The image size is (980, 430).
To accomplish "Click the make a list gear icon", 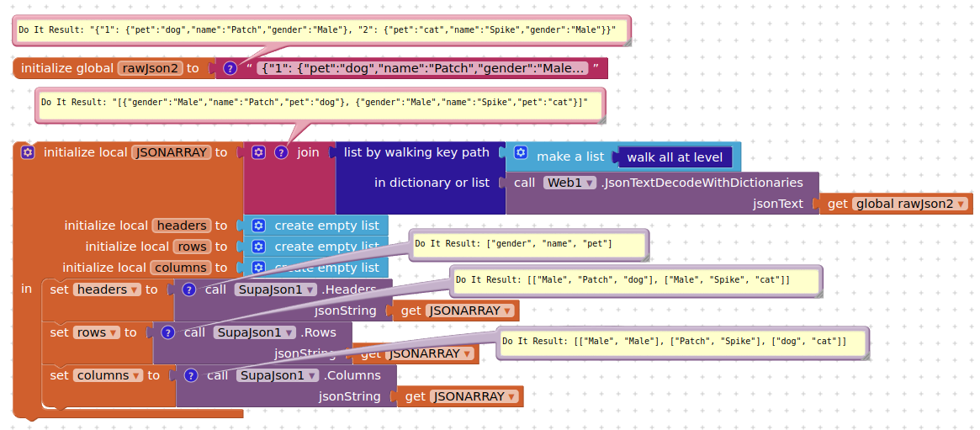I will click(521, 152).
